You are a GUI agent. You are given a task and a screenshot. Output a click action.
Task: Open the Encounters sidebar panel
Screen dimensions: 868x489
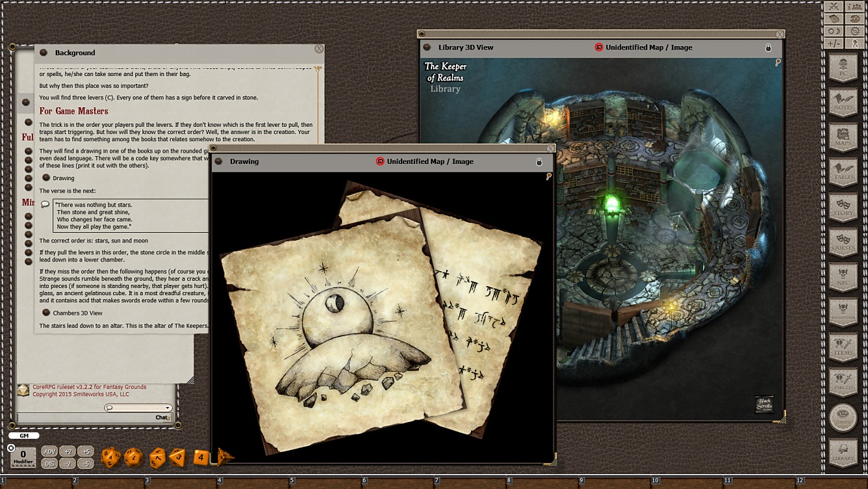(843, 312)
